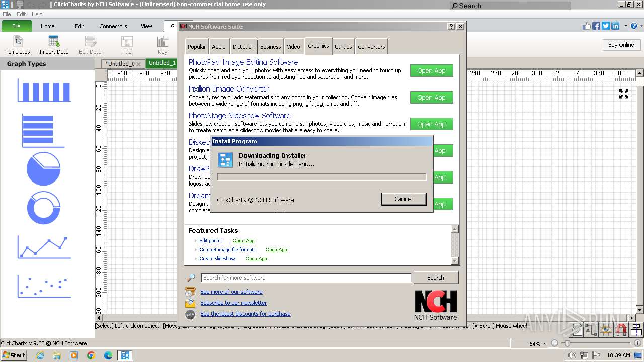The height and width of the screenshot is (362, 644).
Task: Click the LinkedIn share icon
Action: 615,26
